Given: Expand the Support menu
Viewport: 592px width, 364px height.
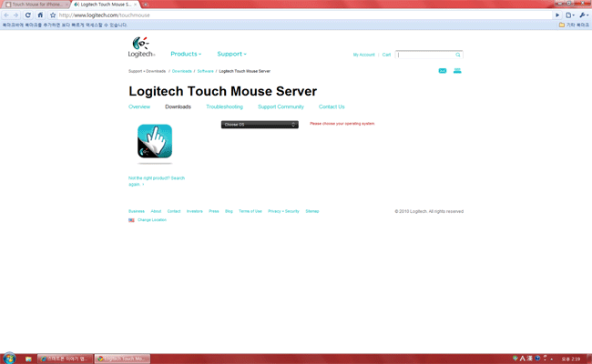Looking at the screenshot, I should click(231, 54).
